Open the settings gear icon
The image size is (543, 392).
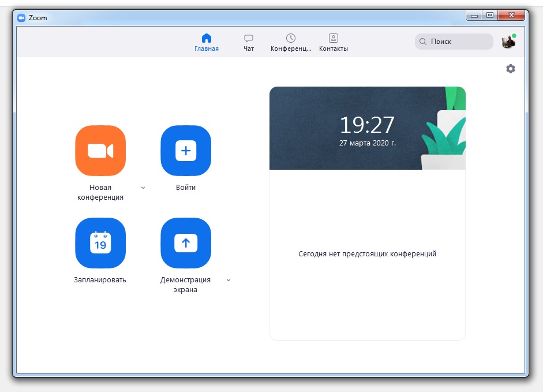[511, 69]
